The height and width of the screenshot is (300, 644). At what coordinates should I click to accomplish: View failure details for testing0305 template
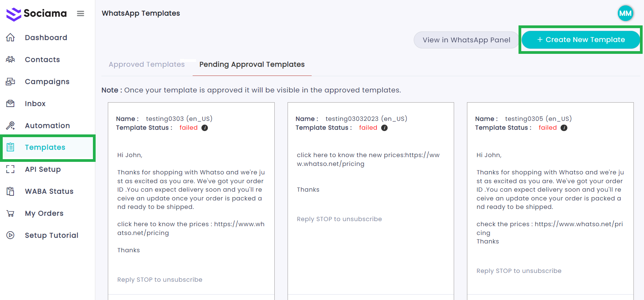click(x=564, y=128)
